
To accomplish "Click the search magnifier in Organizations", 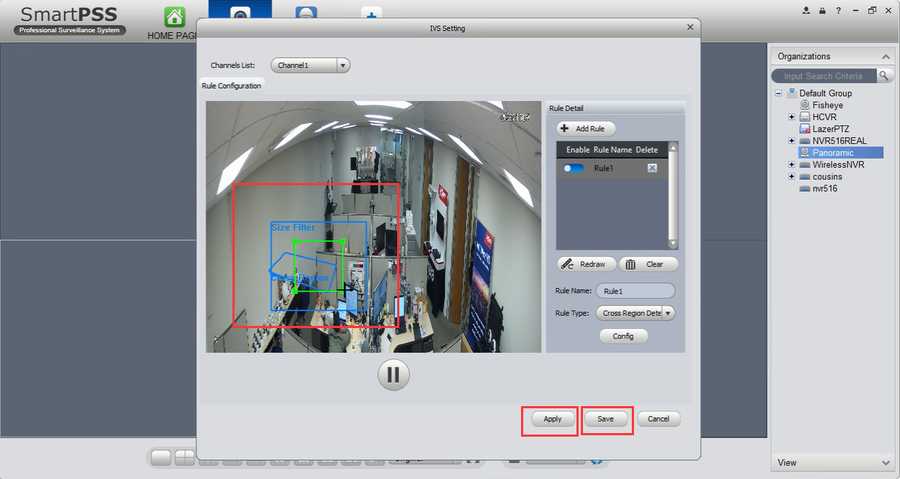I will pyautogui.click(x=884, y=76).
